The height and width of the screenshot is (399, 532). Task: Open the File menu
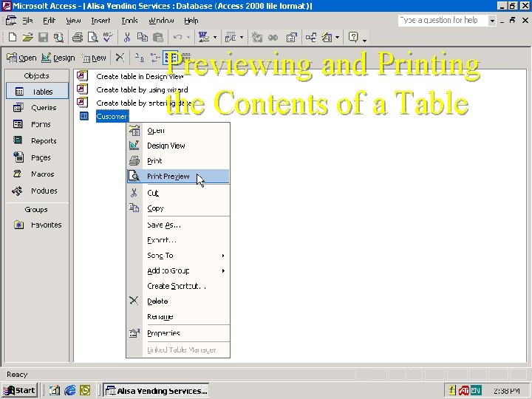tap(27, 21)
